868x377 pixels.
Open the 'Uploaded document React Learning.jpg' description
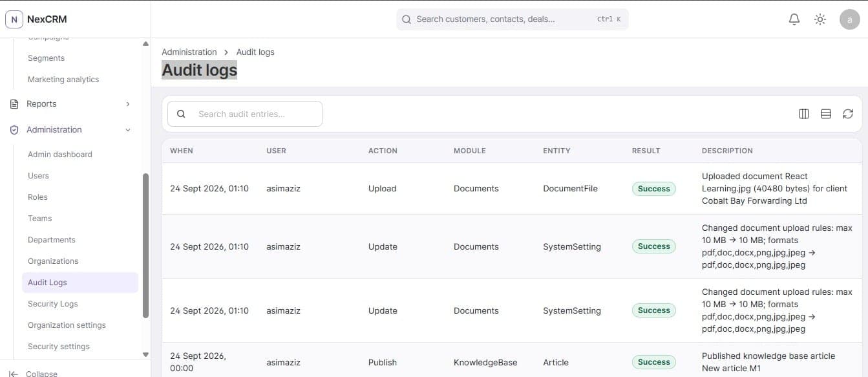pos(774,188)
